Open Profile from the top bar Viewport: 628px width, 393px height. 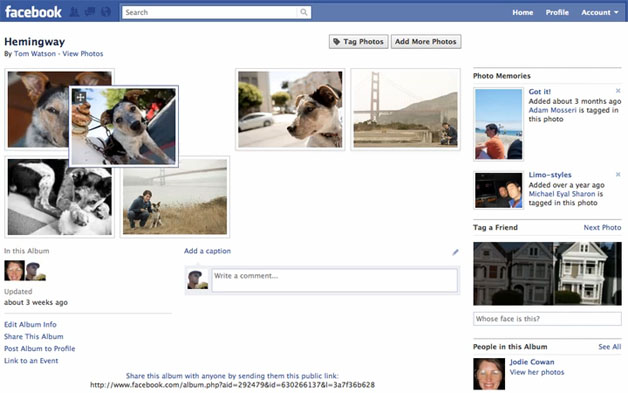(557, 12)
